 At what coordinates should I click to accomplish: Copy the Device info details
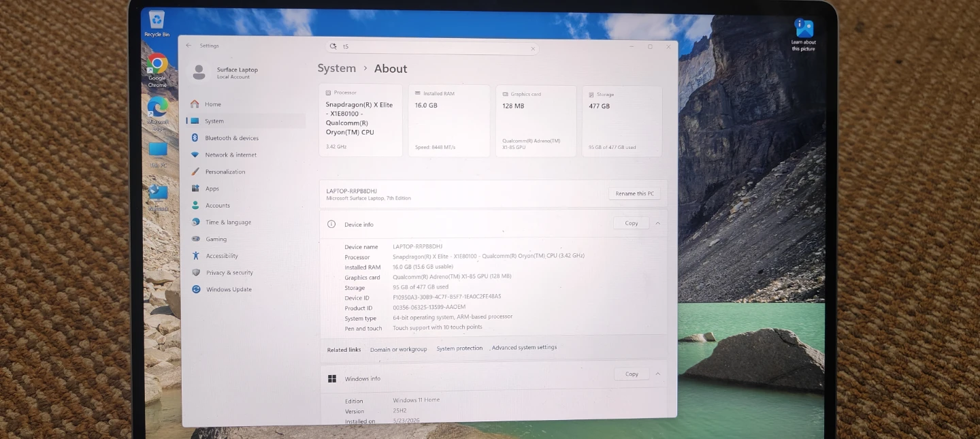[632, 223]
